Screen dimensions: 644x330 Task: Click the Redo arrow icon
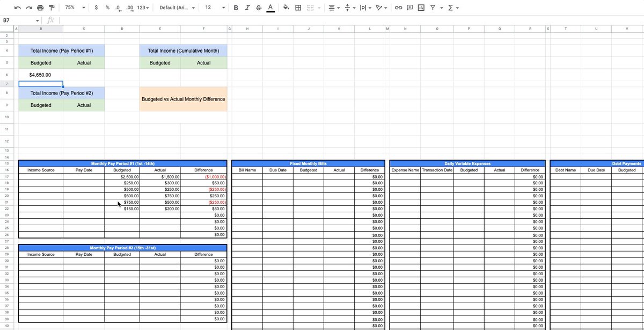(29, 8)
